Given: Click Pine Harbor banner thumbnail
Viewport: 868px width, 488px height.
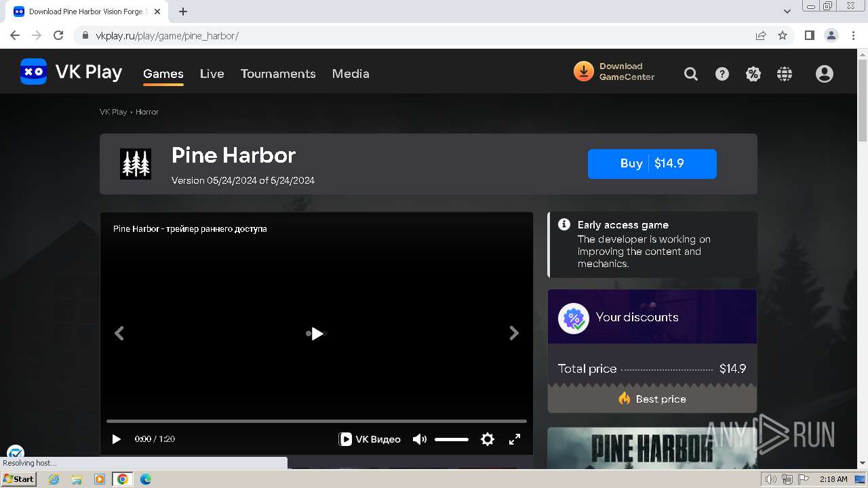Looking at the screenshot, I should click(652, 448).
